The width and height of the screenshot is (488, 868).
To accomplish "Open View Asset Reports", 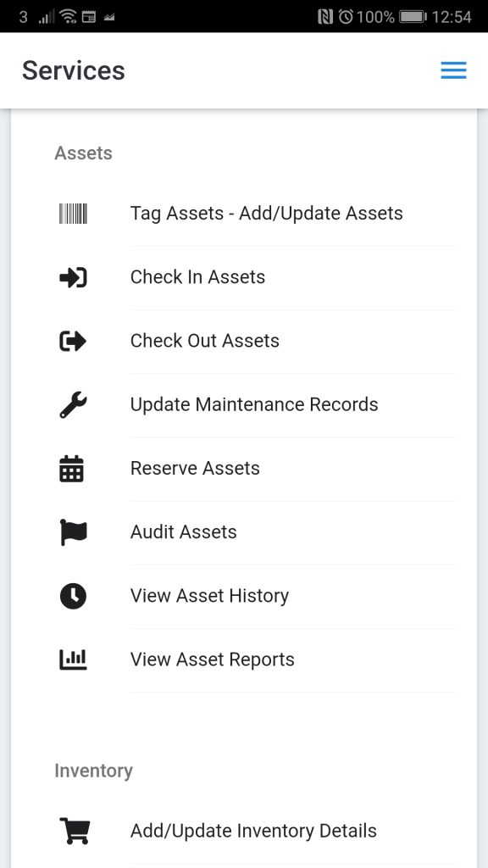I will pos(213,659).
